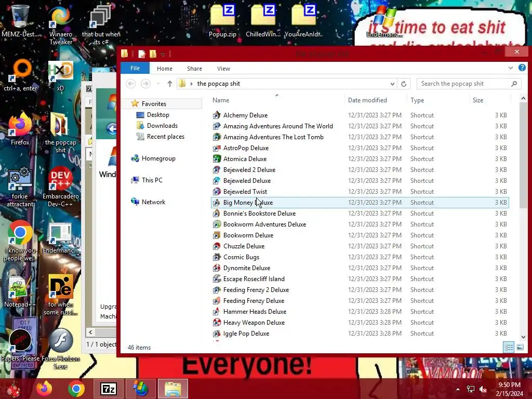The image size is (532, 399).
Task: Open the Recycle Bin MEMZ-Dest desktop icon
Action: tap(20, 20)
